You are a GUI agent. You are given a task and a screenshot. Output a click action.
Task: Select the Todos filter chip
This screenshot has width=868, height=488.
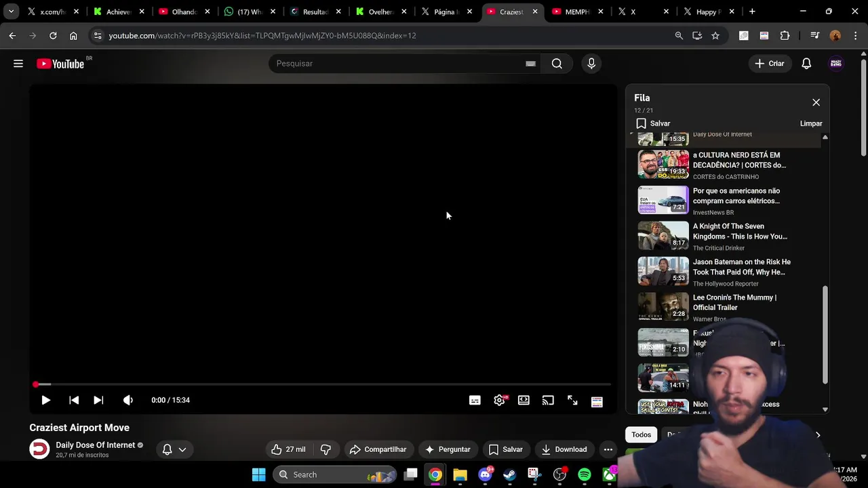click(641, 435)
